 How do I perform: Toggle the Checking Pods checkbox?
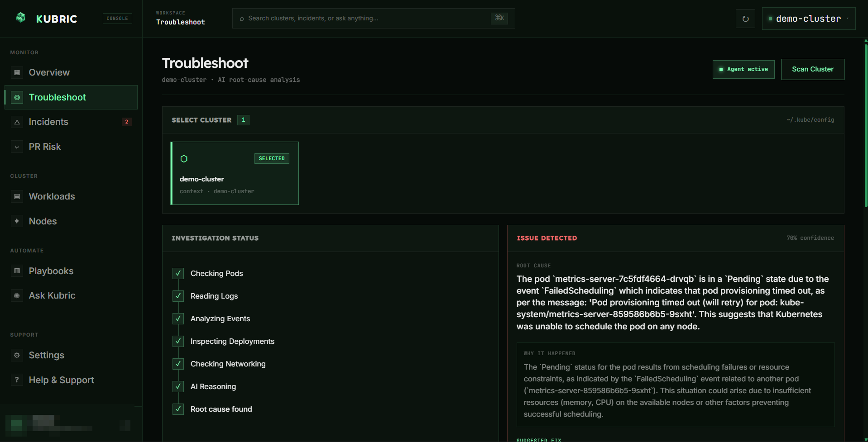click(178, 273)
